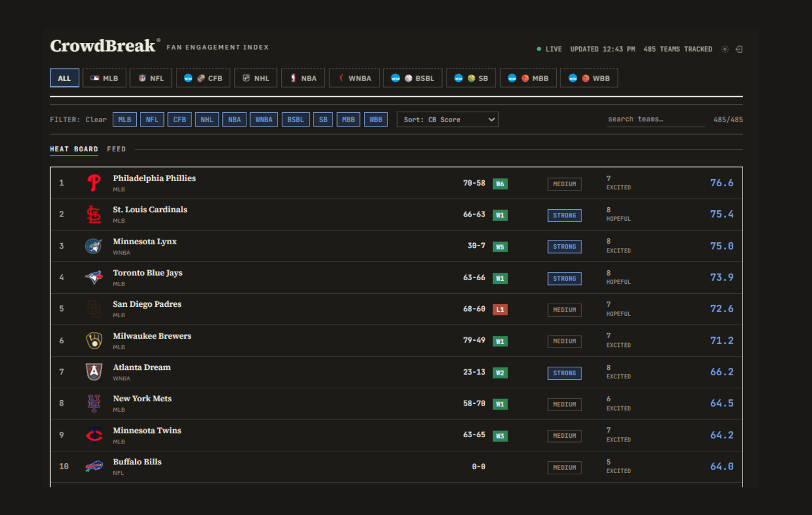Toggle the MLB filter chip
Image resolution: width=812 pixels, height=515 pixels.
pyautogui.click(x=125, y=119)
